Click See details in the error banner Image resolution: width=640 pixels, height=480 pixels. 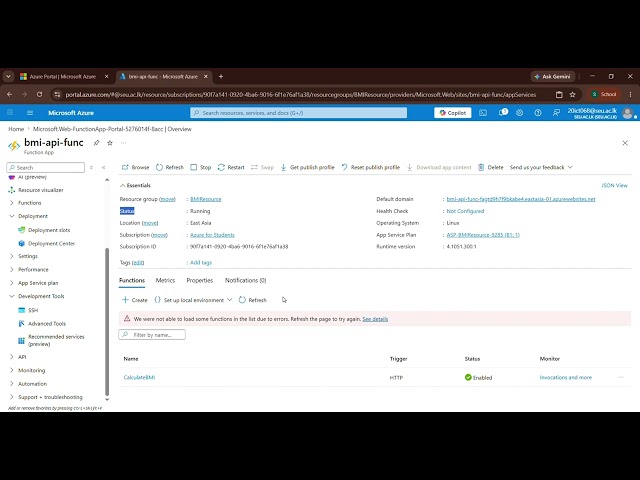point(375,319)
